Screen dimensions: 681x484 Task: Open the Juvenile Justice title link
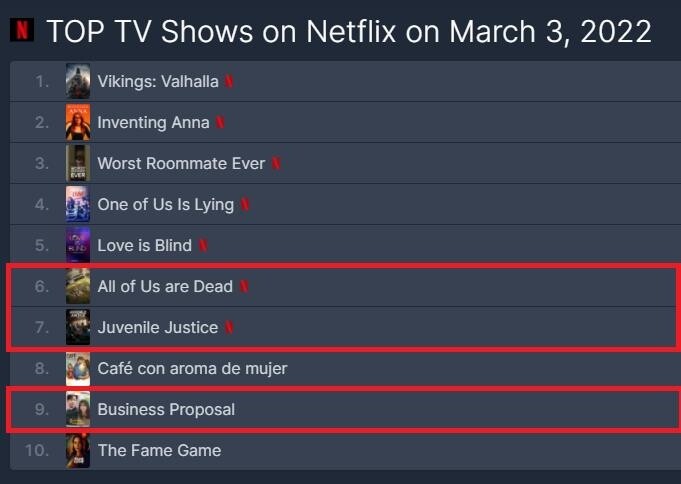[x=158, y=327]
